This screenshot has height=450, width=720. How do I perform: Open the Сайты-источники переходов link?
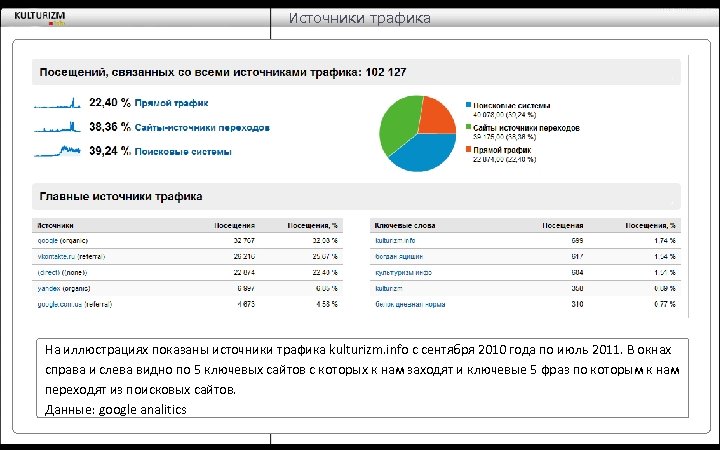pyautogui.click(x=202, y=128)
